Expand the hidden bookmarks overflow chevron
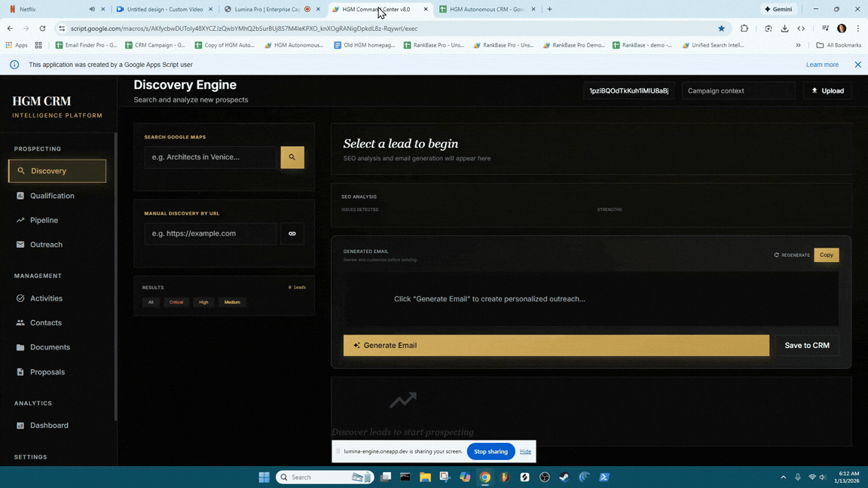Viewport: 868px width, 488px height. (798, 45)
